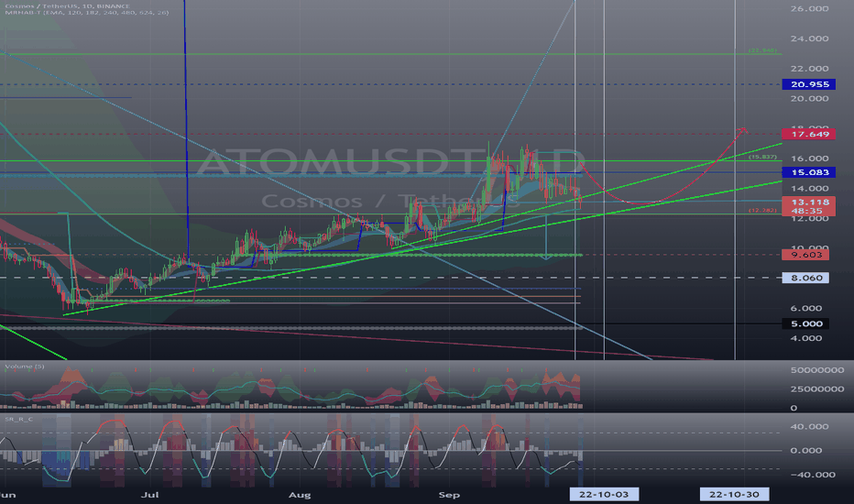854x504 pixels.
Task: Click the black 5.000 price label
Action: click(x=806, y=323)
